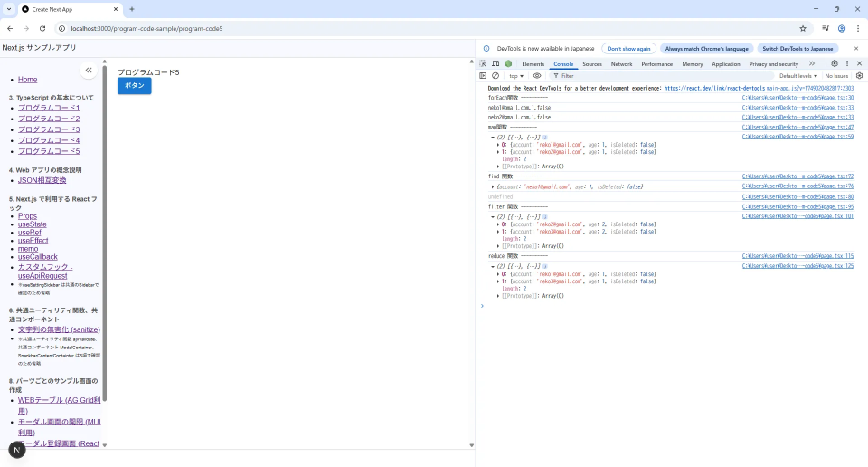This screenshot has width=868, height=467.
Task: Click the browser forward arrow
Action: (26, 28)
